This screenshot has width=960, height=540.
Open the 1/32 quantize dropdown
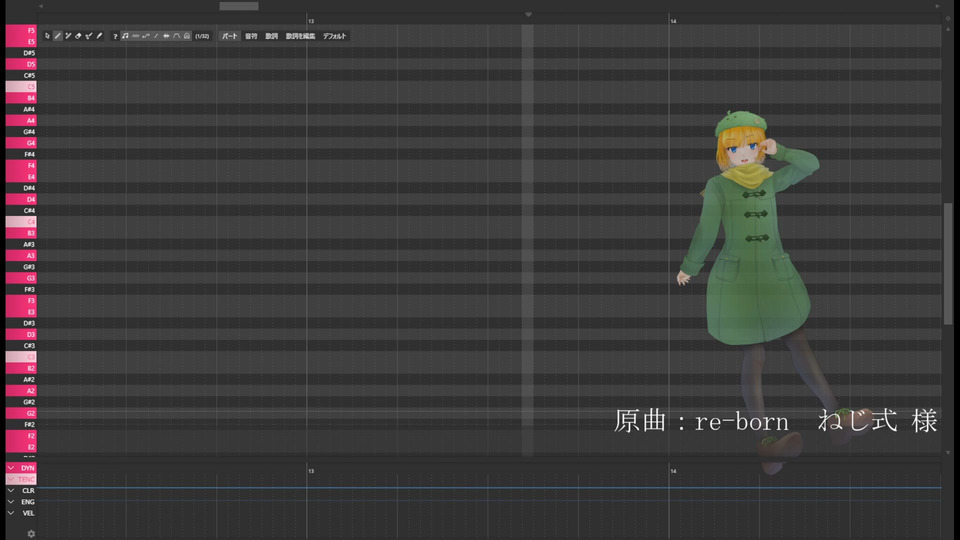pyautogui.click(x=202, y=36)
